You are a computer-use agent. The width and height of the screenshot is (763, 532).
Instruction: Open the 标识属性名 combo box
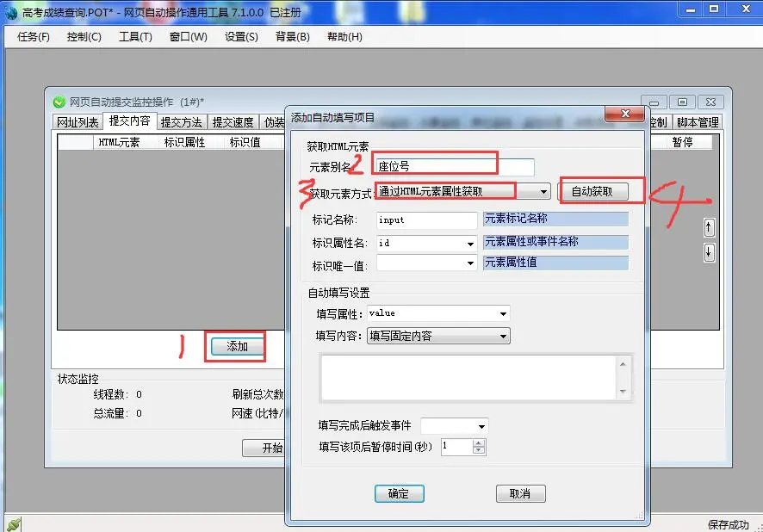tap(470, 244)
